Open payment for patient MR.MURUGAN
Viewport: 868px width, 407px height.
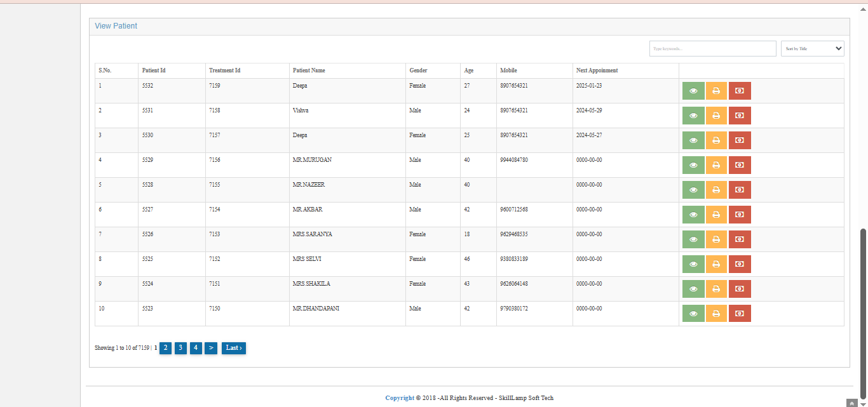(x=740, y=165)
